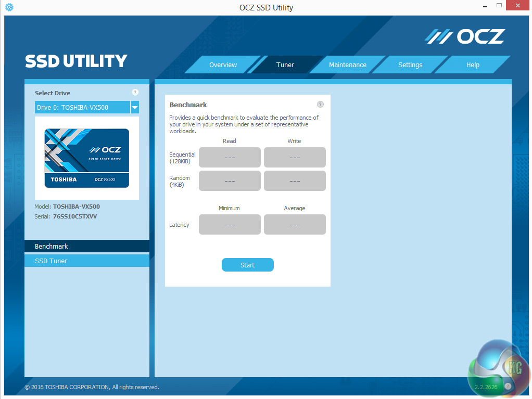Click the Random 4KiB Write result box
Image resolution: width=532 pixels, height=399 pixels.
(295, 181)
